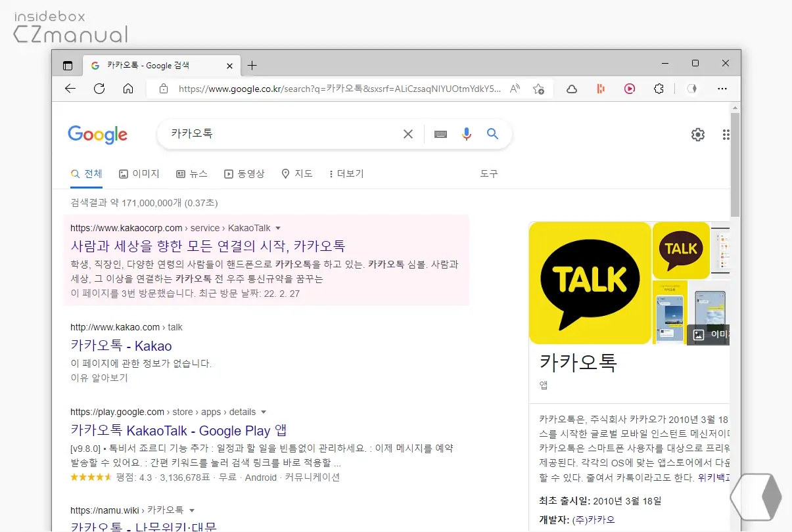Go to the Google logo homepage
The image size is (792, 532).
[x=98, y=135]
